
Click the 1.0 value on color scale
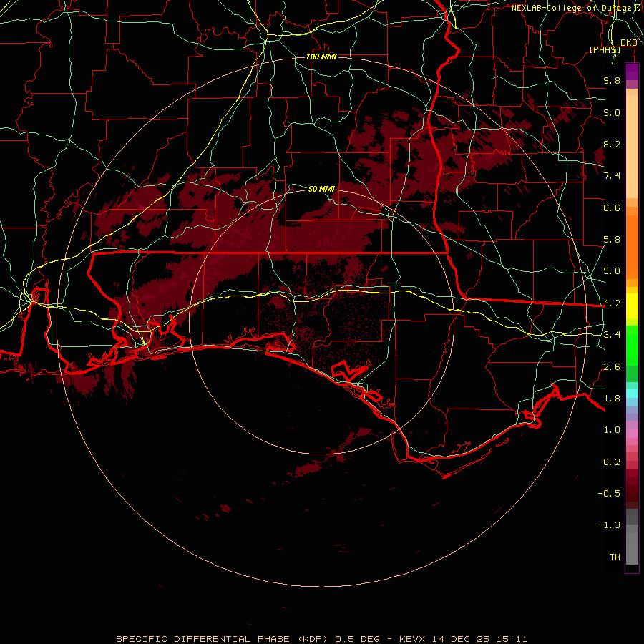pos(612,430)
